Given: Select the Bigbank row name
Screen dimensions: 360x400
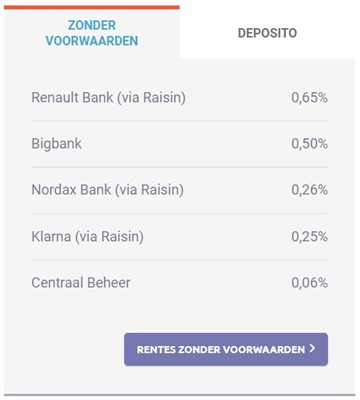Looking at the screenshot, I should 56,144.
